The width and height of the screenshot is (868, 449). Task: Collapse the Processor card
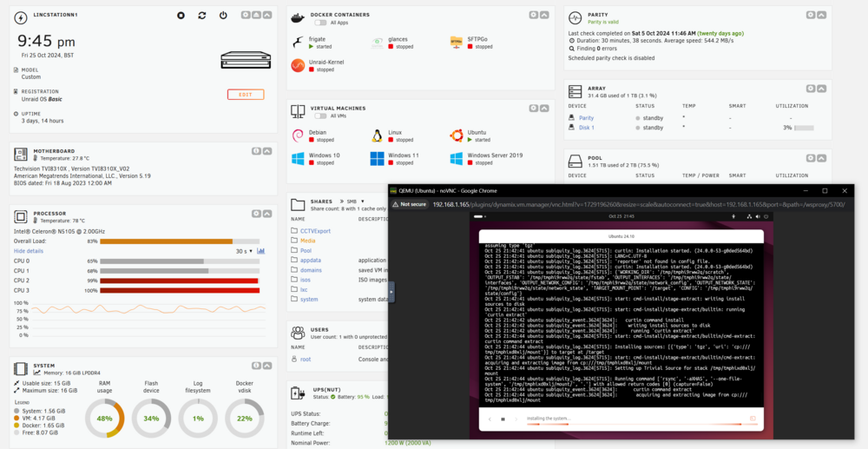click(x=266, y=213)
